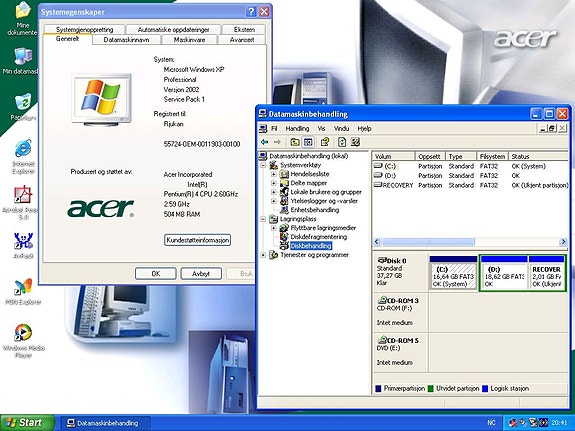Click the language indicator NO in taskbar
The width and height of the screenshot is (575, 431).
[x=491, y=423]
